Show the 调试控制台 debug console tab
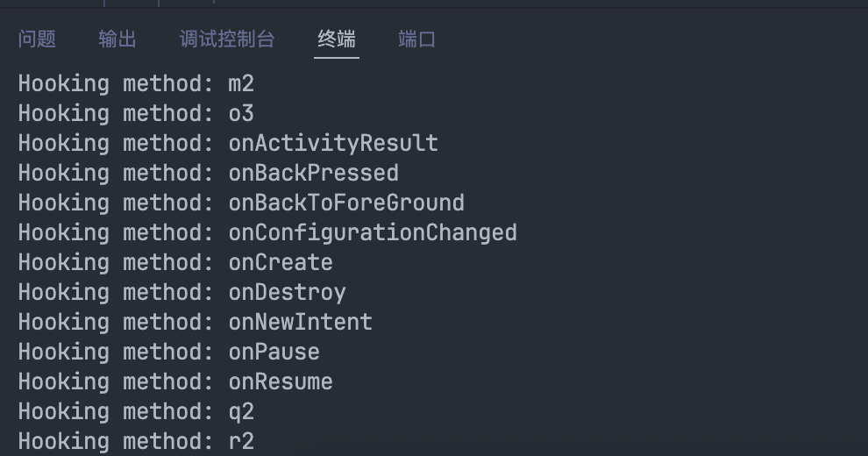Screen dimensions: 868x456 coord(227,39)
